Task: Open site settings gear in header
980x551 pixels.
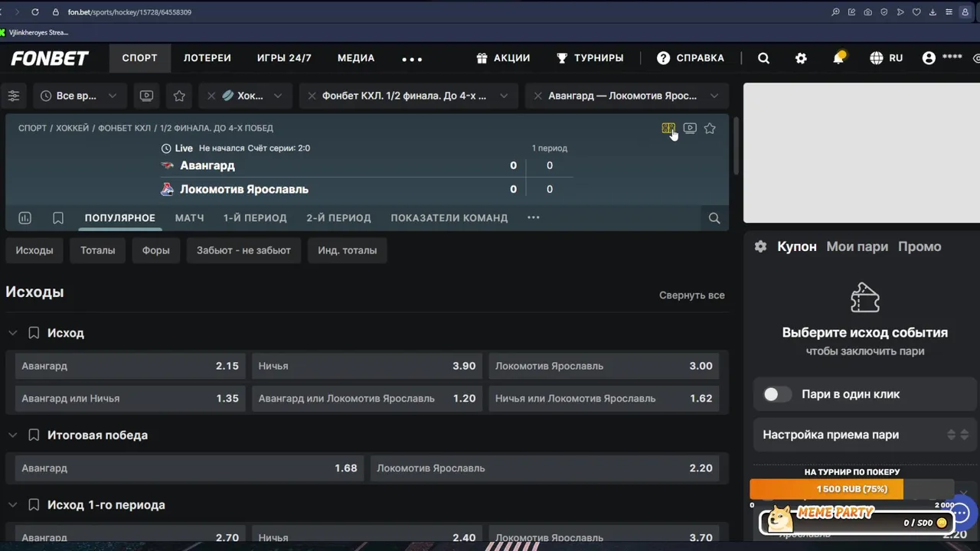Action: click(x=801, y=58)
